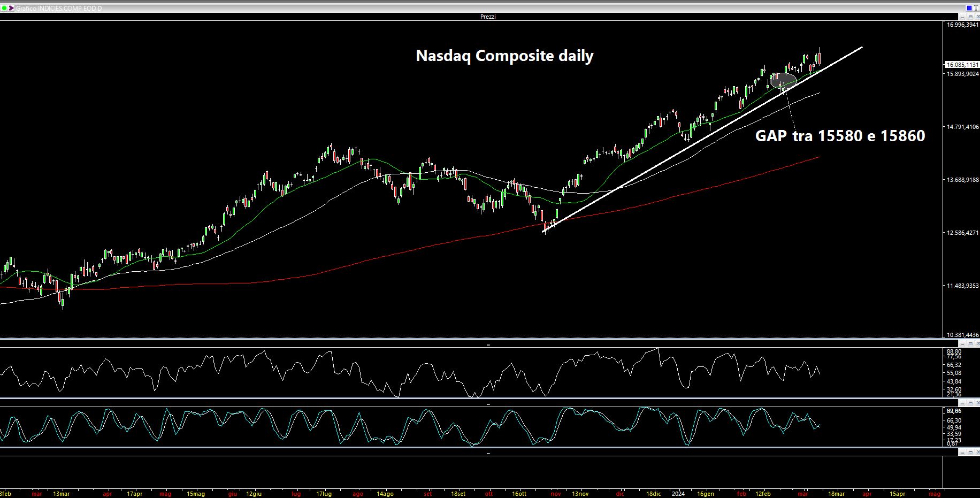This screenshot has width=980, height=498.
Task: Click the 15.893,9024 price axis value
Action: [x=962, y=74]
